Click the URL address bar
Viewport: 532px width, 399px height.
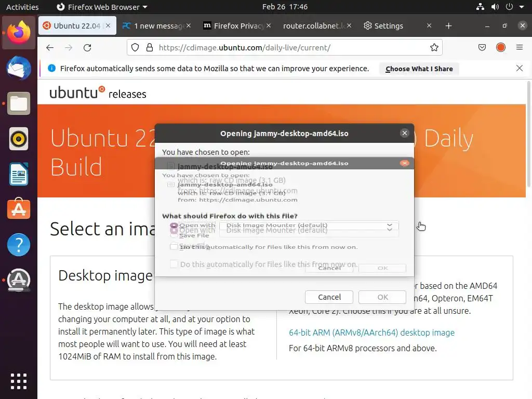284,47
